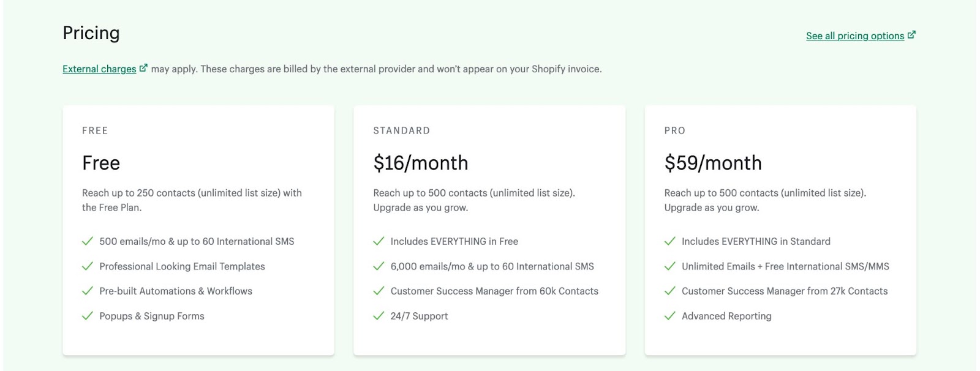Viewport: 980px width, 371px height.
Task: Click the STANDARD plan label
Action: pos(402,130)
